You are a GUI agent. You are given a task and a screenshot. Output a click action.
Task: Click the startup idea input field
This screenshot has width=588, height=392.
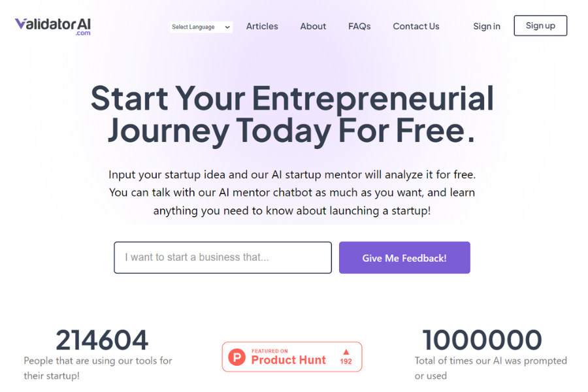222,257
